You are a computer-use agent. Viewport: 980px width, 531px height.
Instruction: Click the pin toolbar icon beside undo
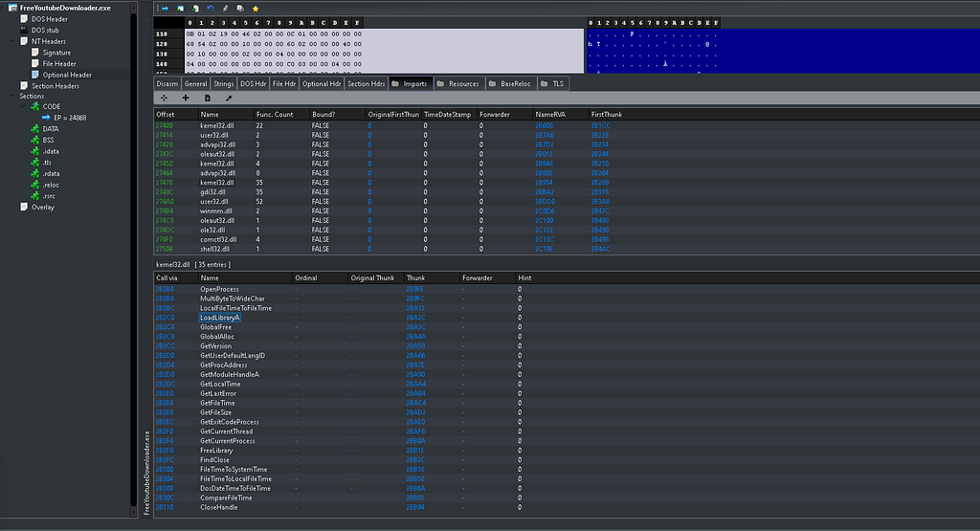(226, 9)
